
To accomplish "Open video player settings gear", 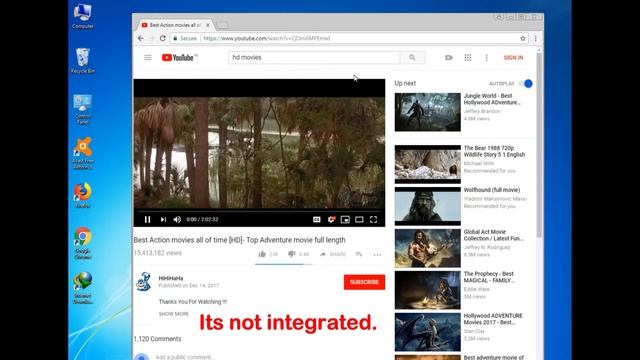I will (331, 220).
